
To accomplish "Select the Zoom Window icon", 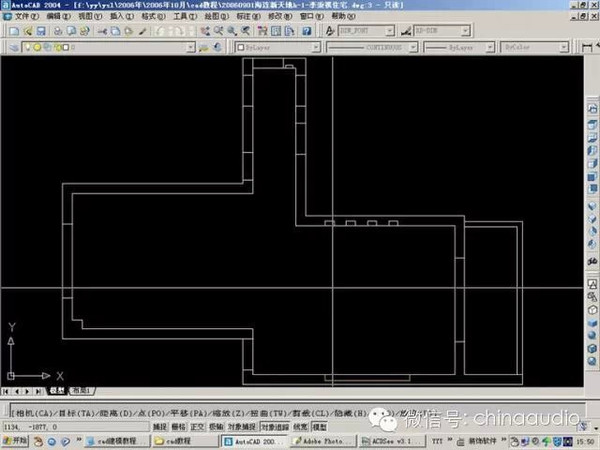I will coord(232,31).
